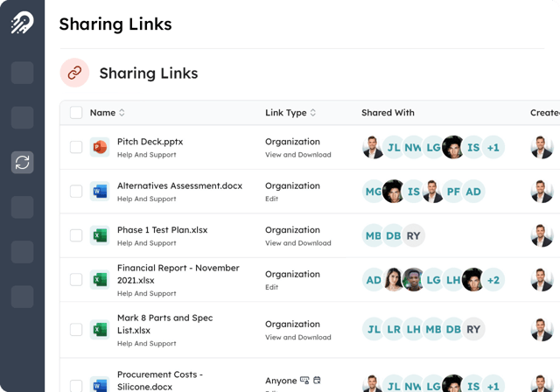
Task: Open the Alternatives Assessment.docx file link
Action: pyautogui.click(x=179, y=185)
